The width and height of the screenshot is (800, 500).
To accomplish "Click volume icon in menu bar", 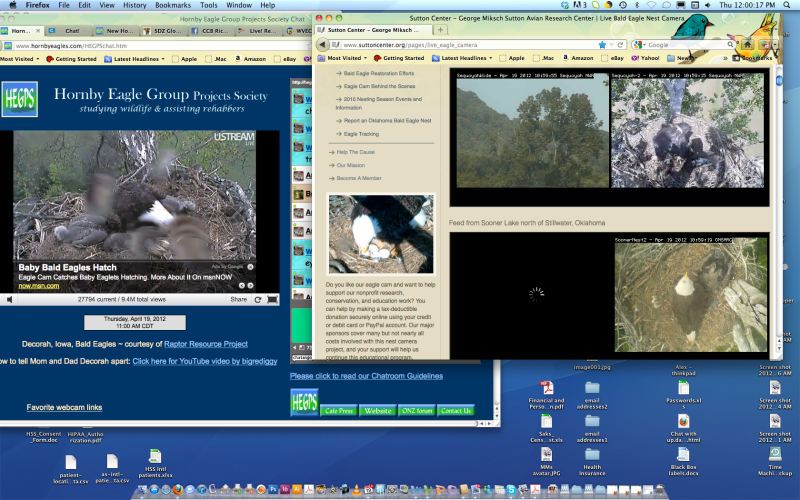I will [x=708, y=5].
